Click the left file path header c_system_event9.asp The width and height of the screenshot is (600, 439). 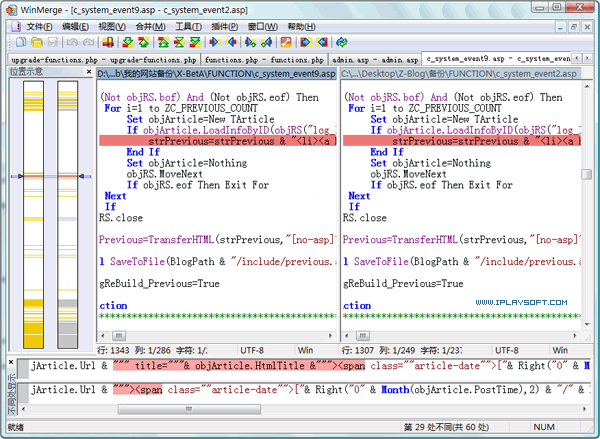pyautogui.click(x=216, y=74)
